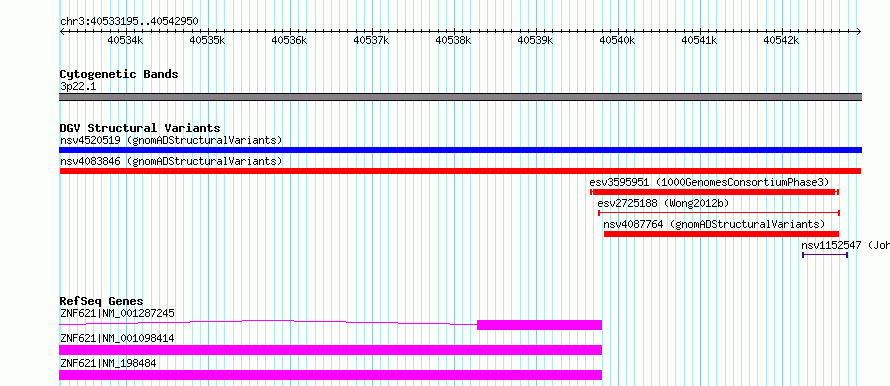Screen dimensions: 890x386
Task: Select the ZNF621 NM_001098414 gene bar
Action: point(330,350)
